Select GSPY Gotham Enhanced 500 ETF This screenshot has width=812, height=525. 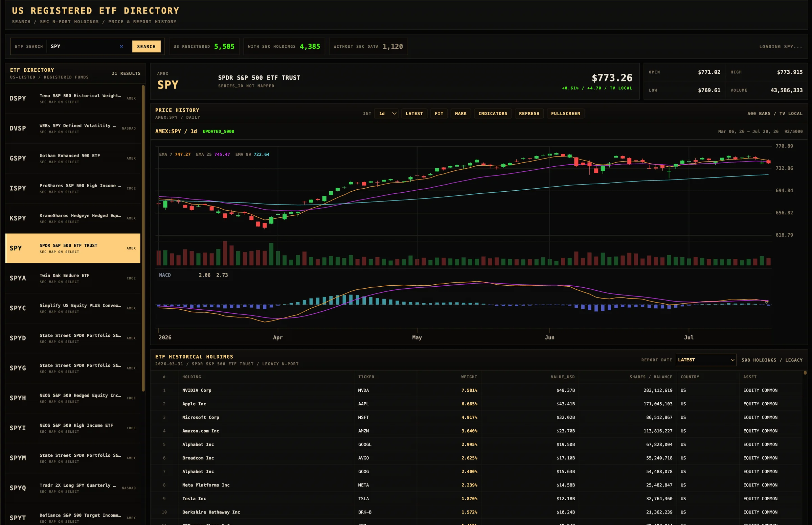pos(73,159)
